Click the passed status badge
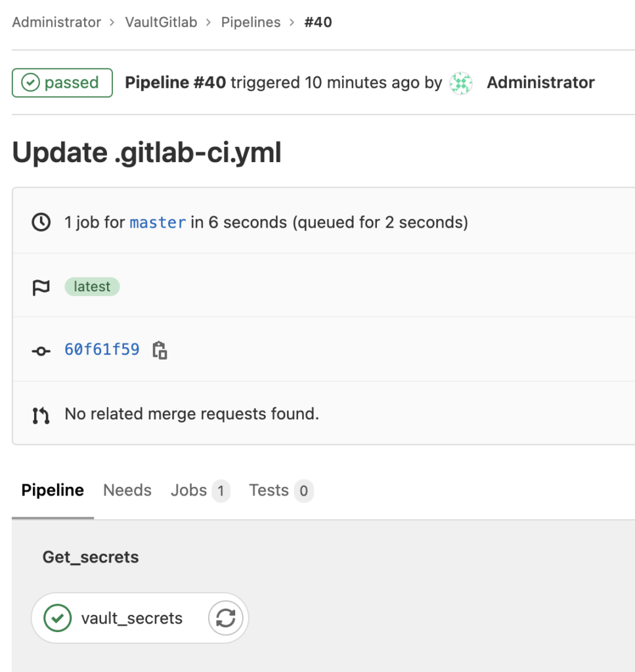This screenshot has height=672, width=635. [x=62, y=83]
